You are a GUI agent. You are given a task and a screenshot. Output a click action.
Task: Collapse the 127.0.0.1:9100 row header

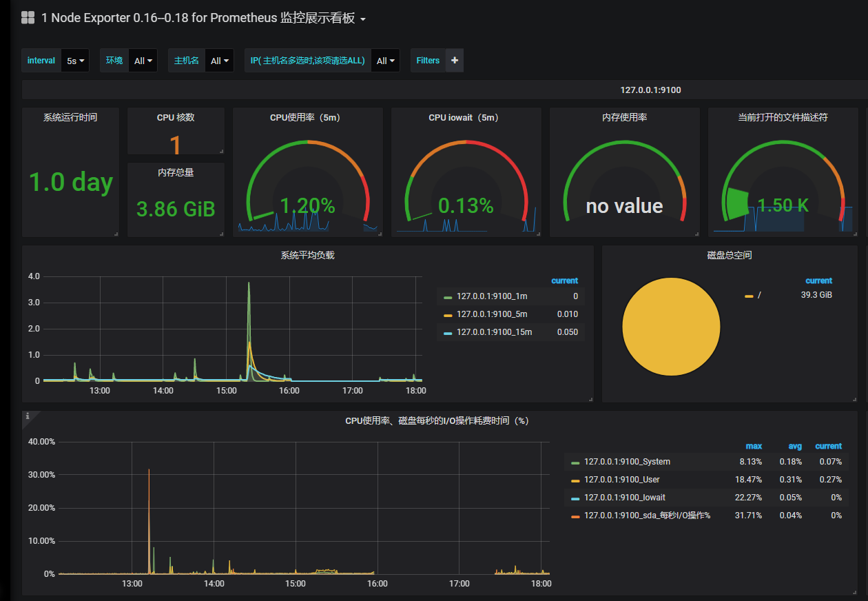pos(650,90)
